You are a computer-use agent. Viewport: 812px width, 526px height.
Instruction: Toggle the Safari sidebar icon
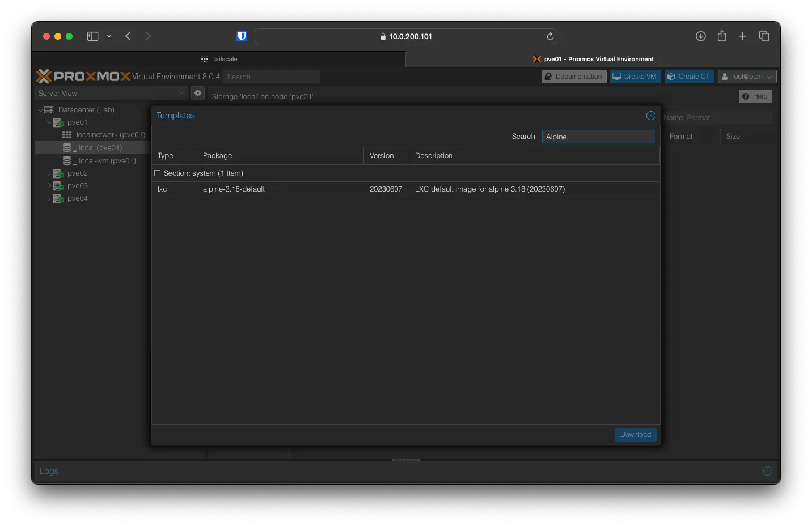click(92, 36)
